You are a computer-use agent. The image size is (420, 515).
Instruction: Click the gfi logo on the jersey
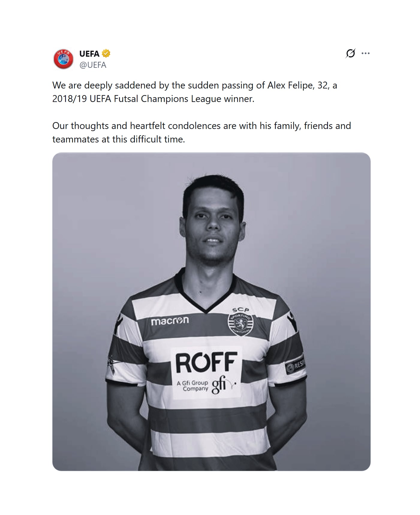coord(221,386)
